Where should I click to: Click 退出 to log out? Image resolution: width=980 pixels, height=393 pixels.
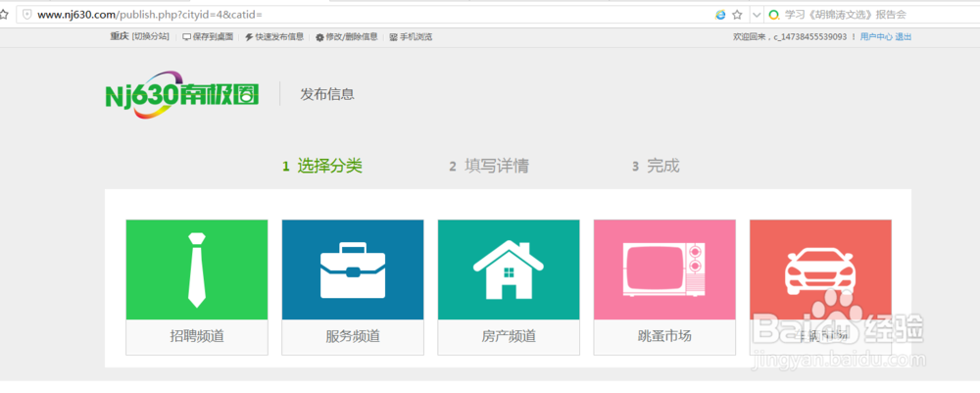(904, 37)
